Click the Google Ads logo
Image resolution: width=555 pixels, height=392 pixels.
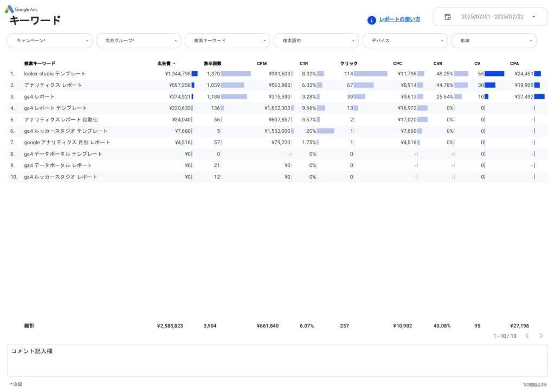click(22, 9)
